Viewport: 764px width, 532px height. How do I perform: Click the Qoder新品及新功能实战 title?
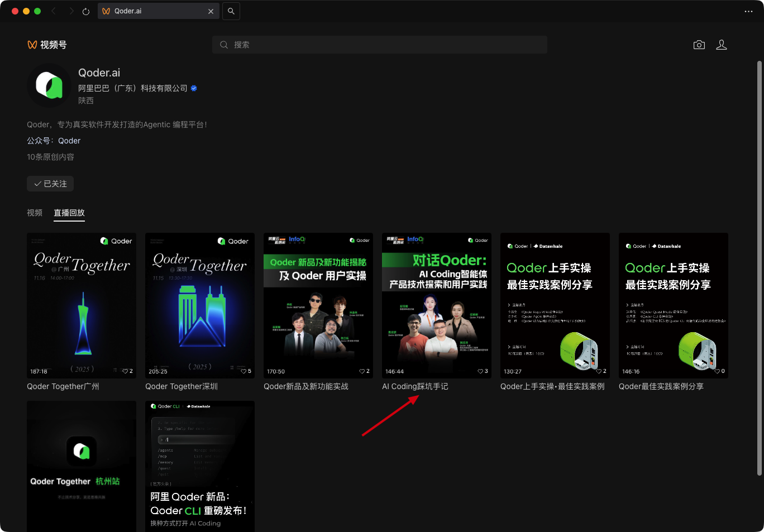tap(306, 386)
